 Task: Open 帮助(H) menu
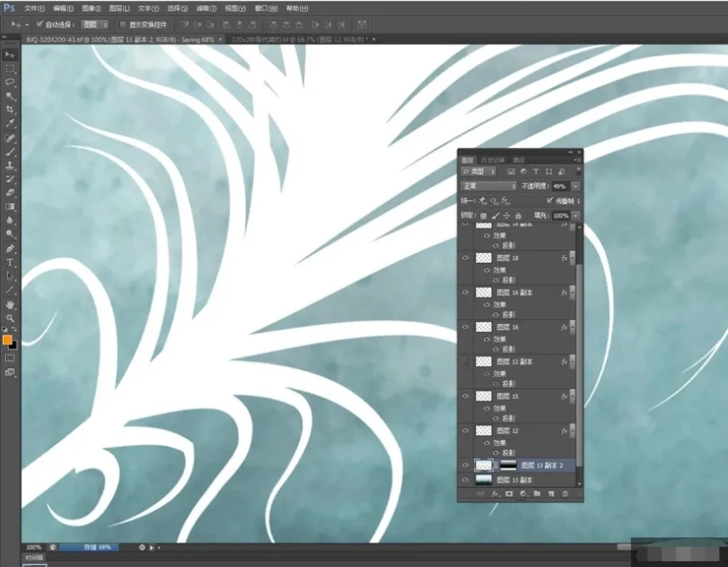(297, 8)
